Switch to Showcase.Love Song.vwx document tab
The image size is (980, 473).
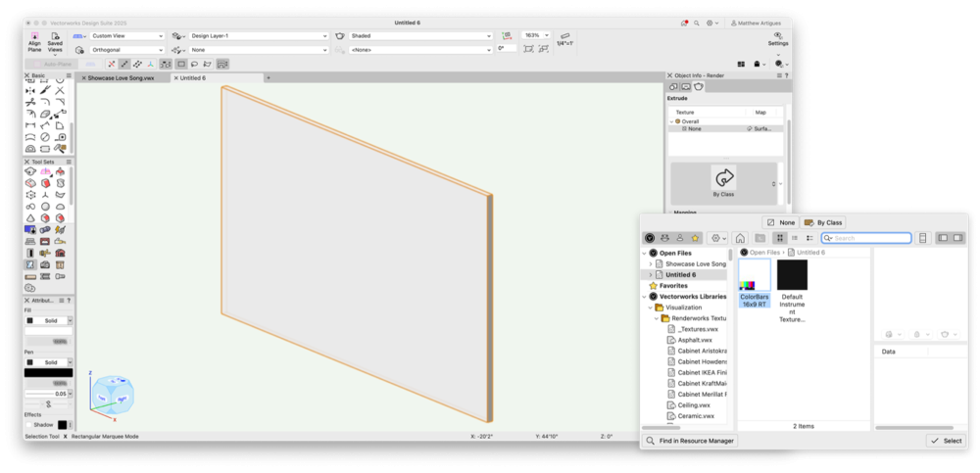pyautogui.click(x=121, y=77)
